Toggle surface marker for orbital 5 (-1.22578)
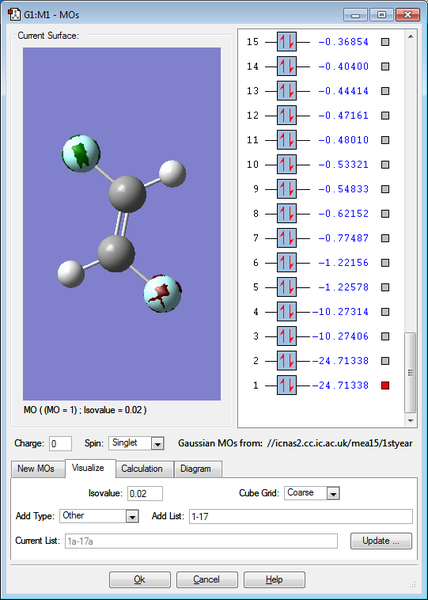Screen dimensions: 428x600 [x=385, y=287]
